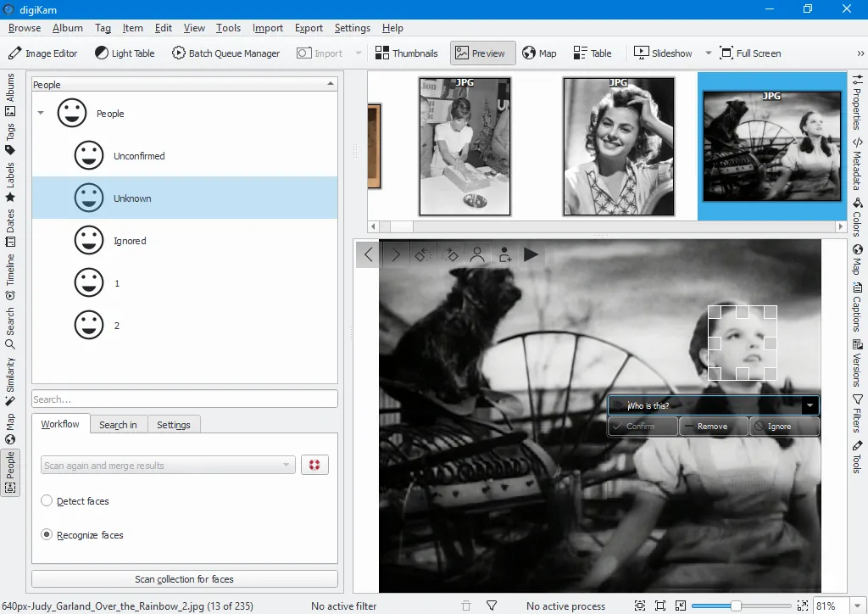Open the Tools right sidebar tab
This screenshot has height=614, width=868.
coord(857,457)
